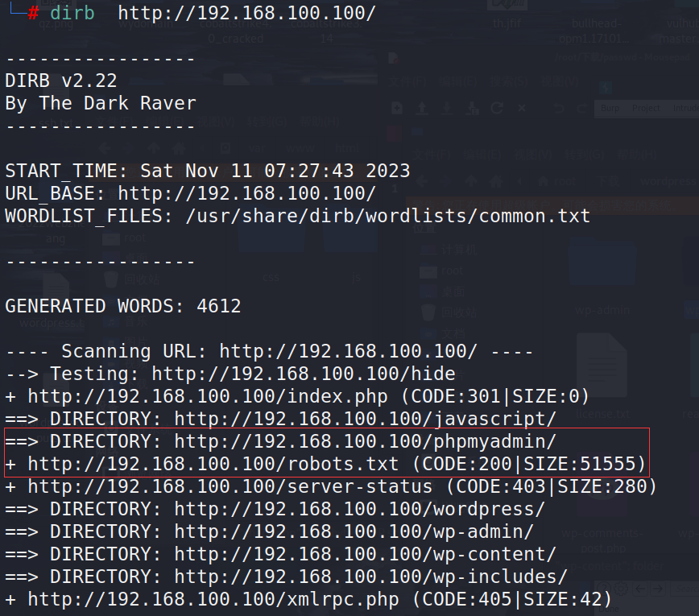Open the wordpress directory URL
This screenshot has height=616, width=699.
point(359,509)
